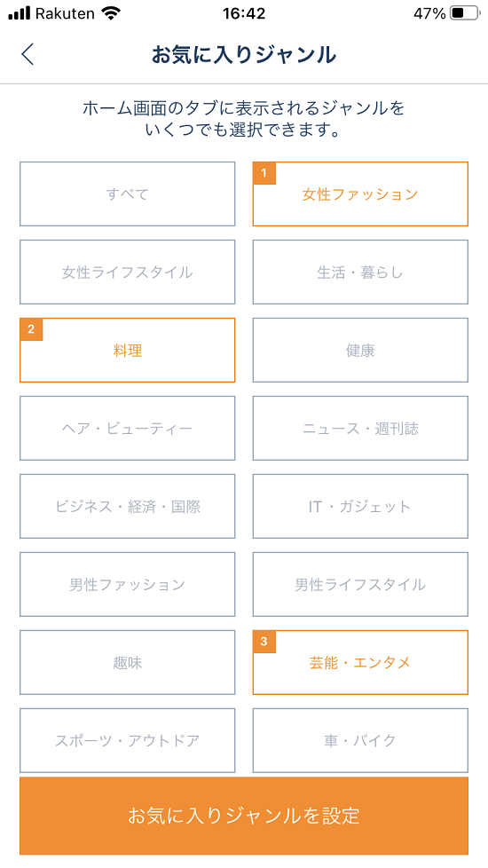
Task: Tap the orange number 2 badge
Action: tap(31, 328)
